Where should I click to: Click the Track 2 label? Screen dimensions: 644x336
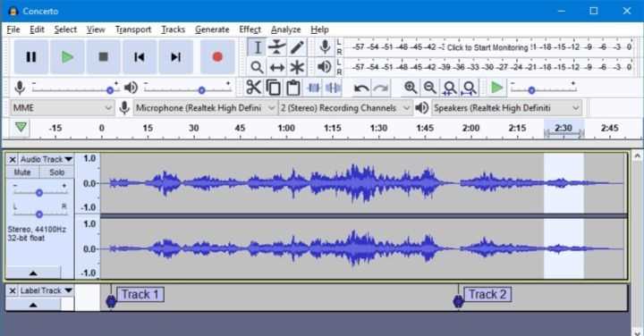(487, 295)
